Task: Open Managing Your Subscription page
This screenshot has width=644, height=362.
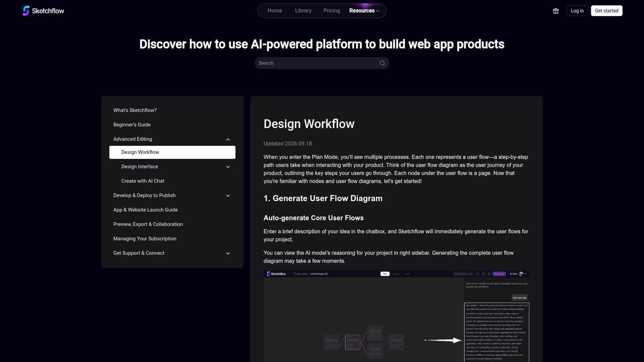Action: (145, 239)
